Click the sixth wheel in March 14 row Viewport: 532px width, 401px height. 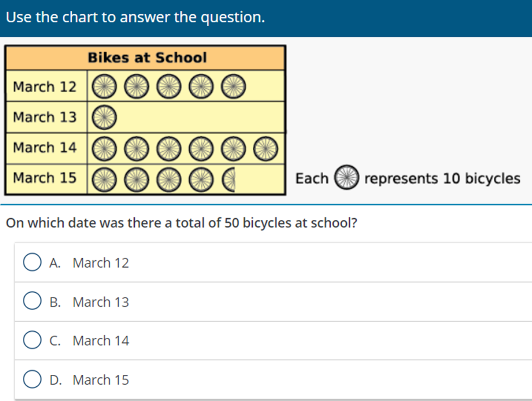(266, 149)
